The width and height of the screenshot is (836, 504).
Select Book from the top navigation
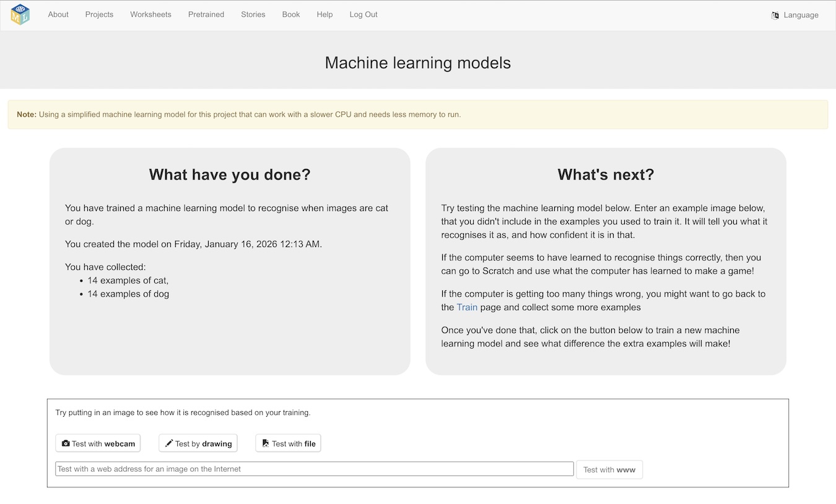point(291,15)
